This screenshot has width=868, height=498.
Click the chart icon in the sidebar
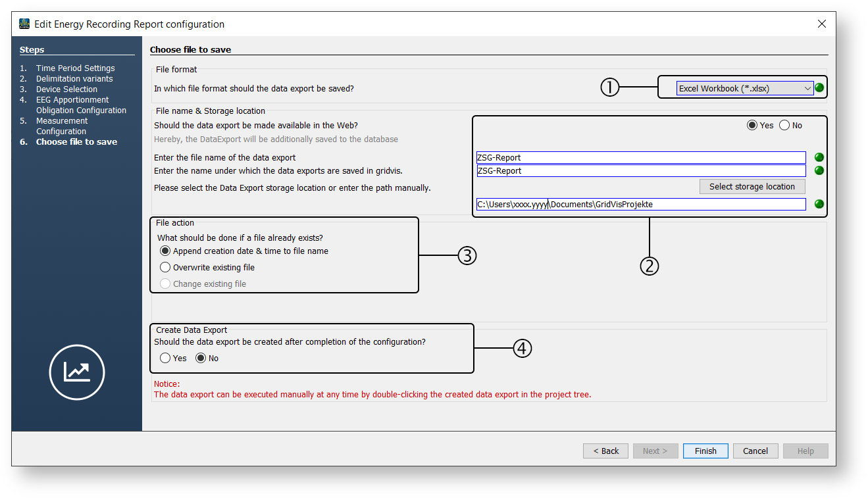(77, 372)
